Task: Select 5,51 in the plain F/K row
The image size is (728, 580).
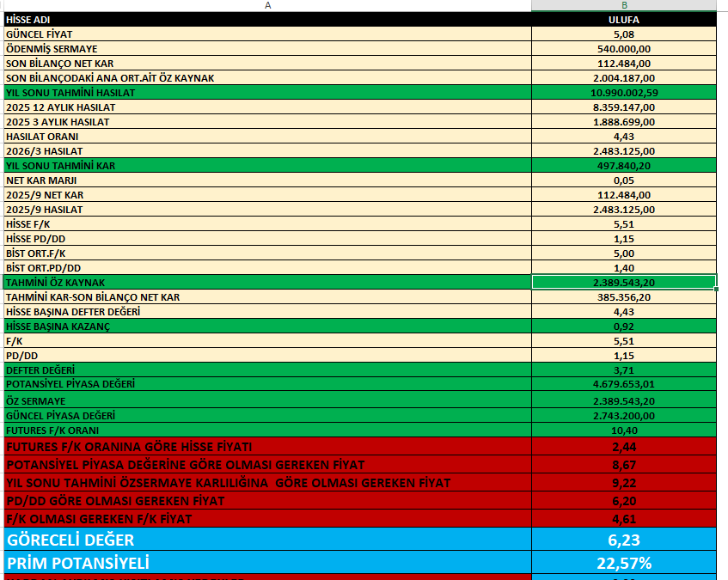Action: click(x=624, y=340)
